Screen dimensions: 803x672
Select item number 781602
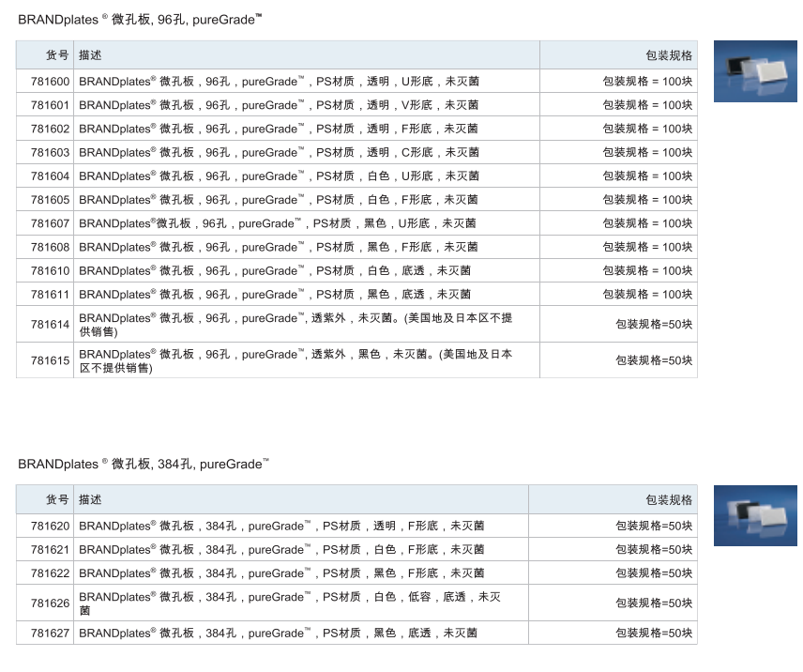pyautogui.click(x=50, y=129)
